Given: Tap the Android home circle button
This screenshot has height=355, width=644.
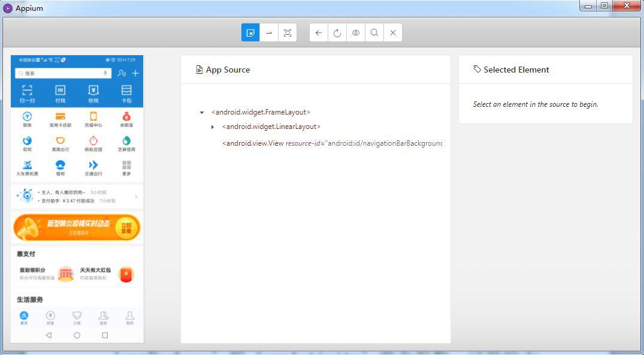Looking at the screenshot, I should (x=77, y=335).
